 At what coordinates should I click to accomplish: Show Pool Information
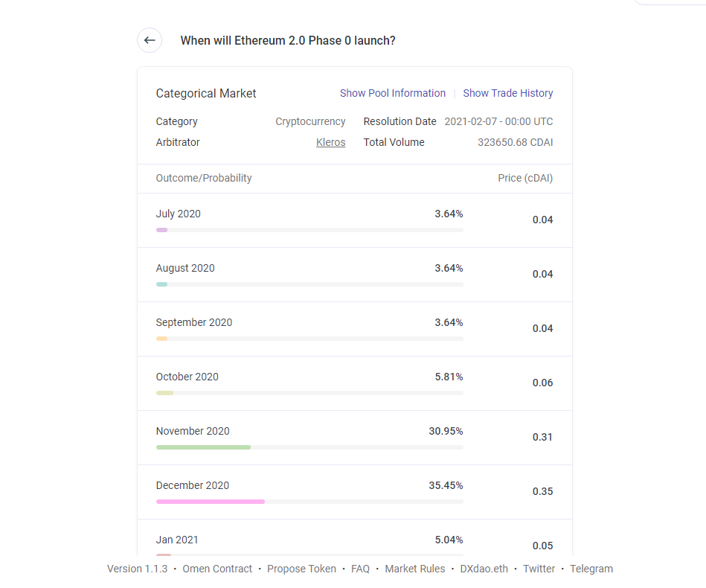pos(392,93)
